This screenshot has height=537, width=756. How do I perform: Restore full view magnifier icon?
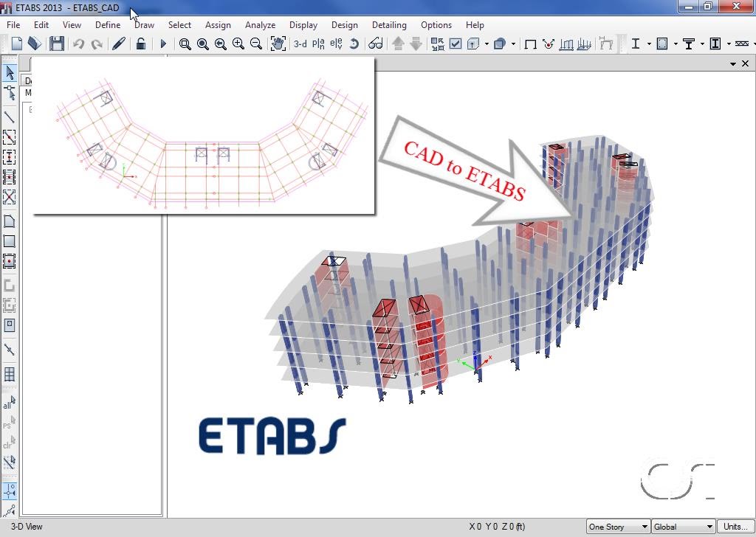tap(202, 44)
